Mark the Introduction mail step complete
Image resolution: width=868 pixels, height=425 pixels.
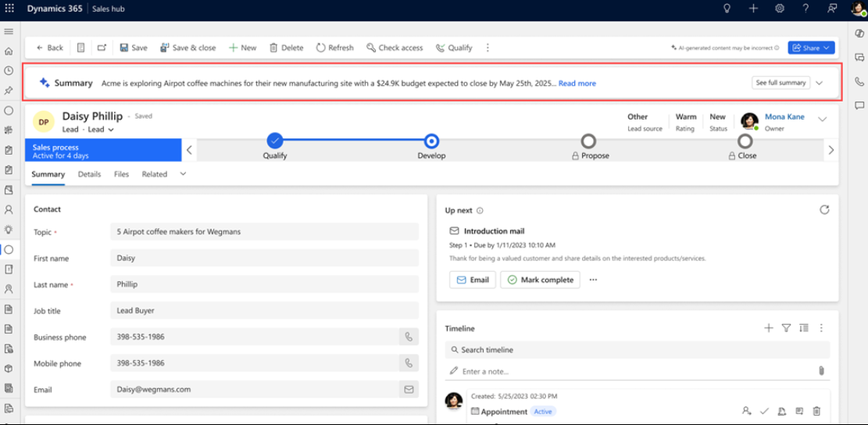tap(540, 280)
